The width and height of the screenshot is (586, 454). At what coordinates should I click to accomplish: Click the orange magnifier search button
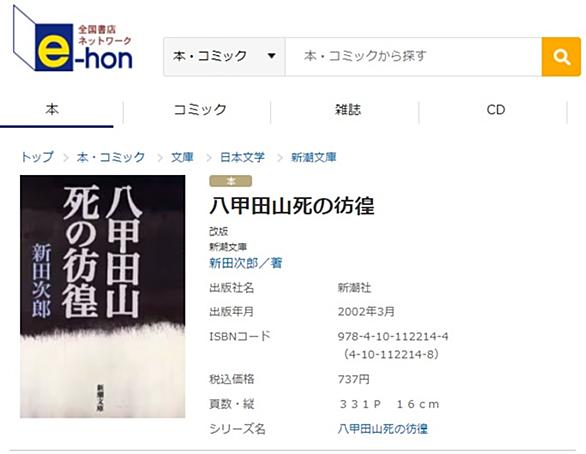coord(561,57)
